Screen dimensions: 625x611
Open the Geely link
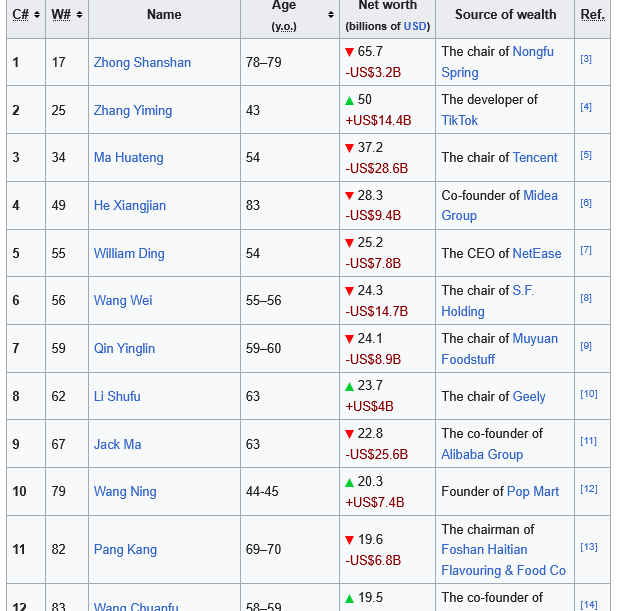[529, 397]
